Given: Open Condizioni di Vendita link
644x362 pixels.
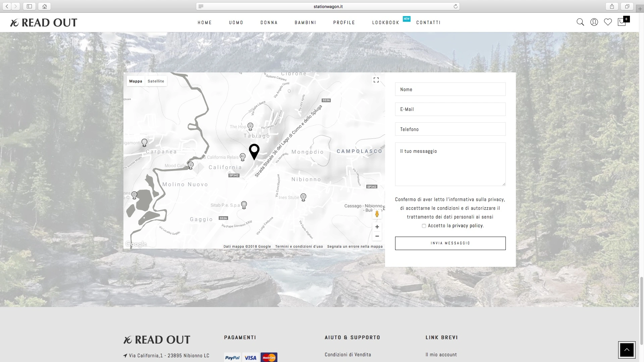Looking at the screenshot, I should tap(348, 355).
